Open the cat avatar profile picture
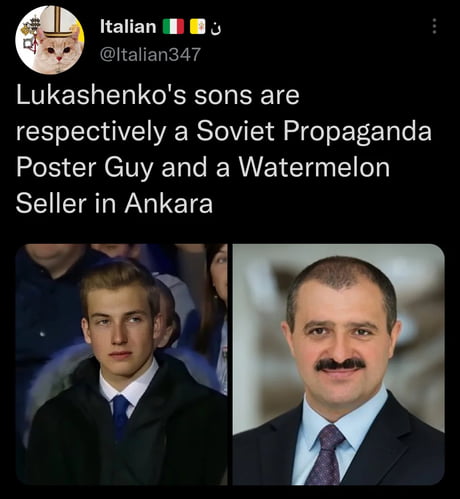 coord(50,40)
